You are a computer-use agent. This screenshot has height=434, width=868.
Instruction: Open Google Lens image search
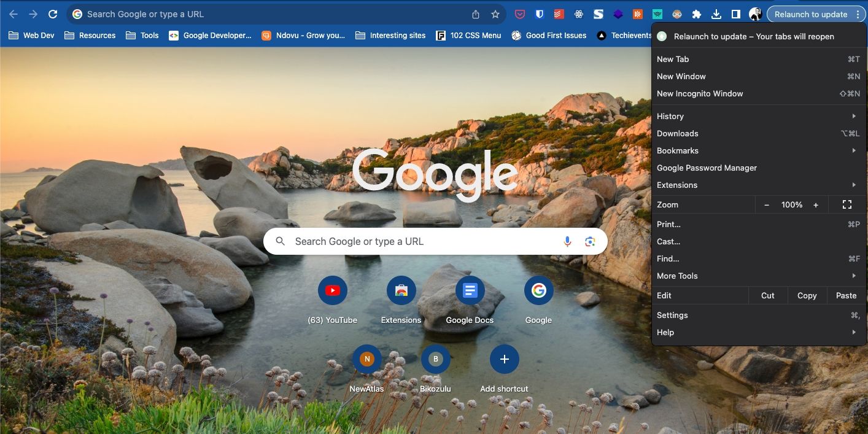coord(590,241)
